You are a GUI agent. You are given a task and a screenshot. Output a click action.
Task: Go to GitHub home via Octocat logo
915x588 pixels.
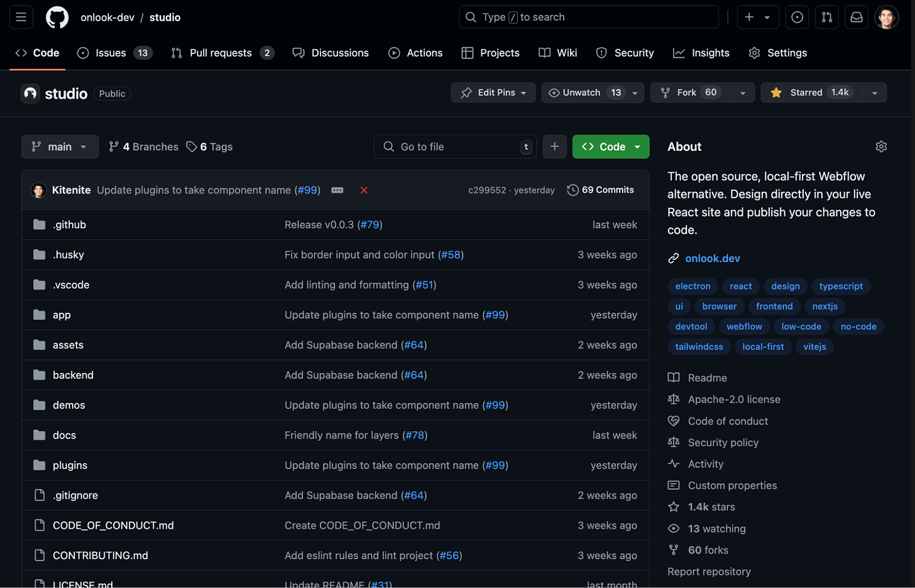(57, 17)
